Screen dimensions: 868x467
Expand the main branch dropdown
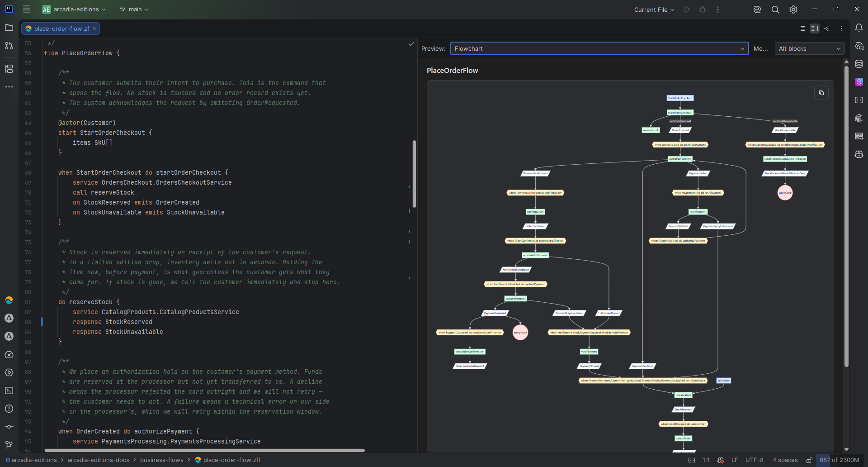click(x=134, y=10)
